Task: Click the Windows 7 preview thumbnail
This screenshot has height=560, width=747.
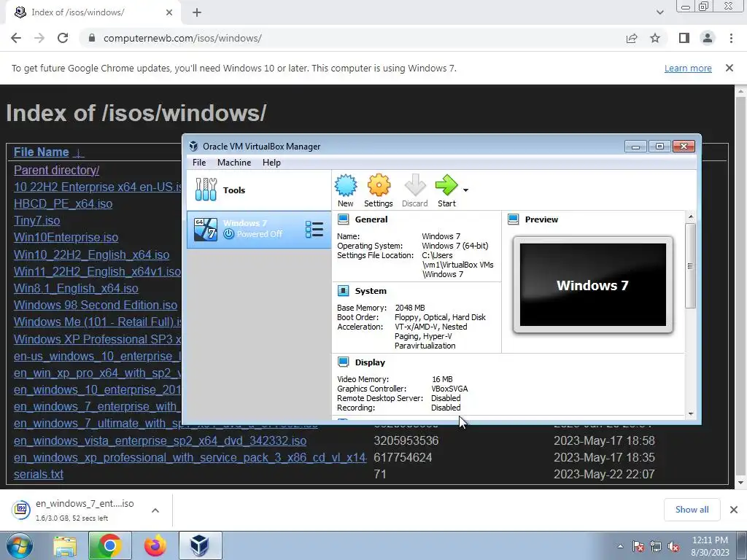Action: pos(592,285)
